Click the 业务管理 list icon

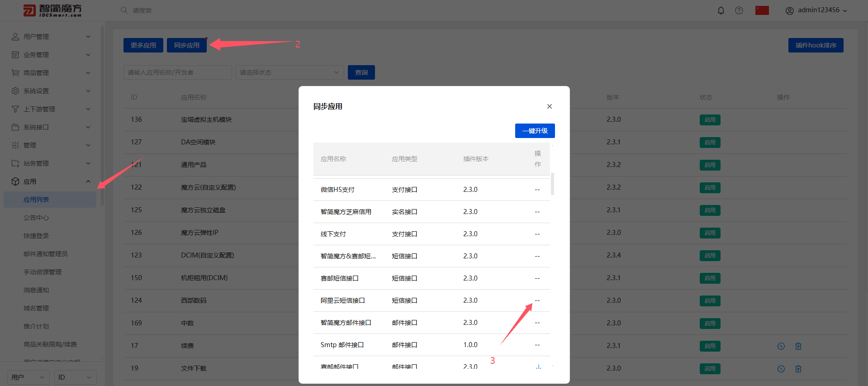15,55
